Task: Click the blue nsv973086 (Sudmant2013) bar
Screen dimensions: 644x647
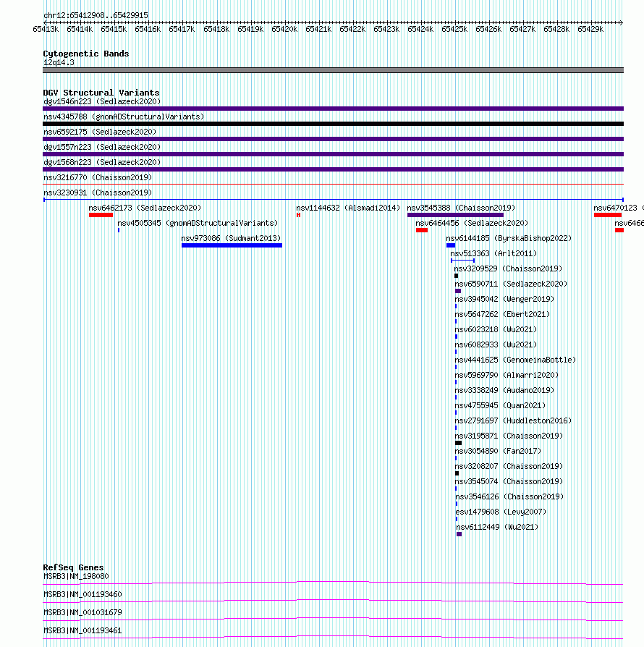Action: 232,245
